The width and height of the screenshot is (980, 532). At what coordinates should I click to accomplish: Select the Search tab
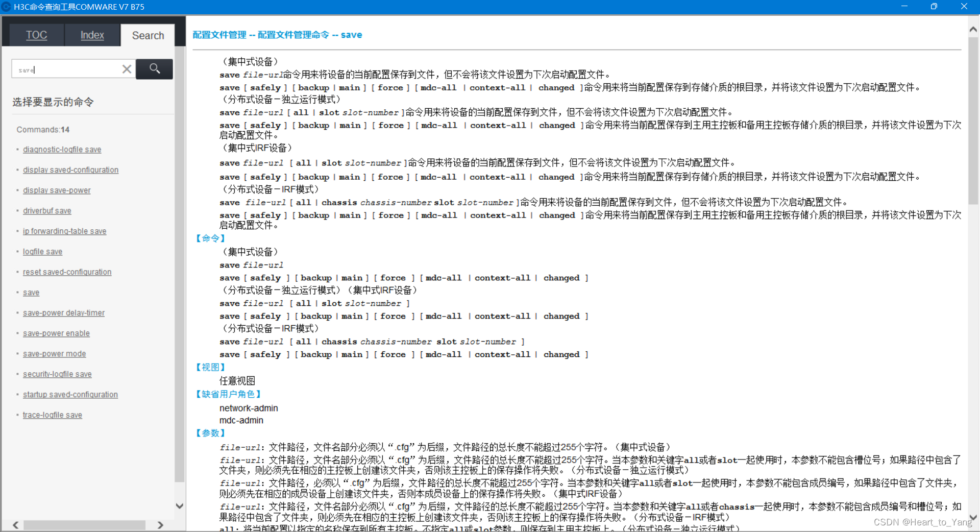tap(148, 35)
